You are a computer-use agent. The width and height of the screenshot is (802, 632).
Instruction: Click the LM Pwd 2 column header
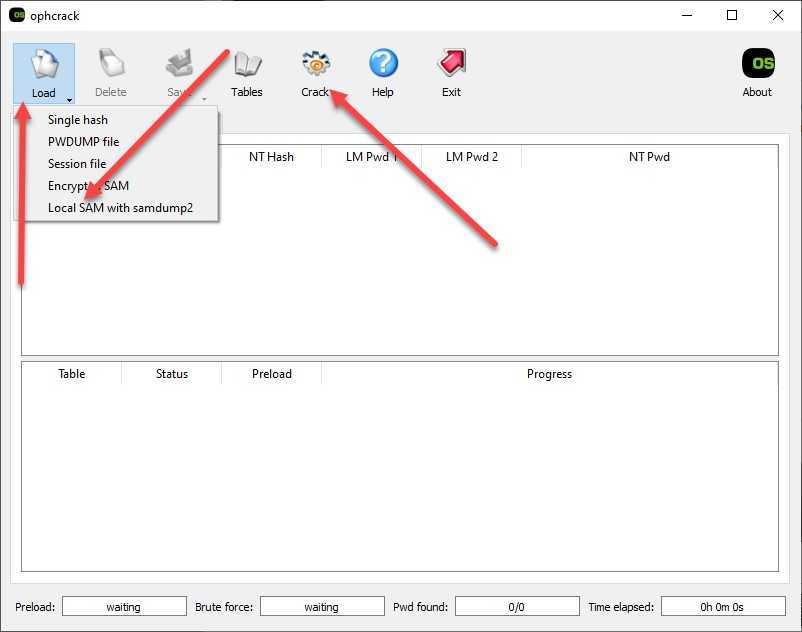pos(472,157)
